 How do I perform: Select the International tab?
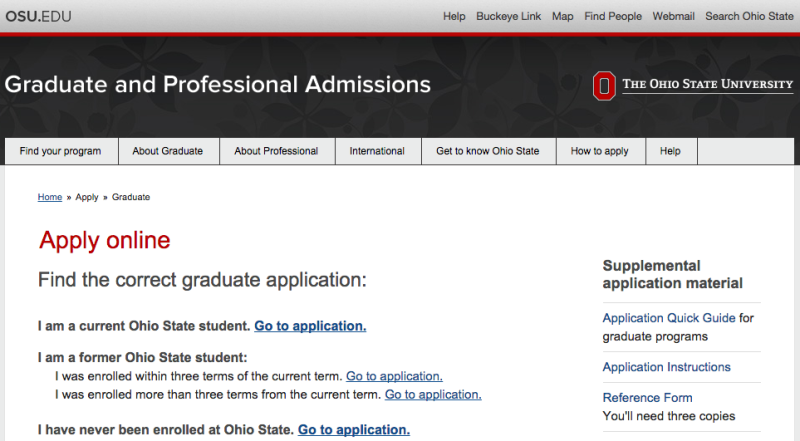[377, 151]
